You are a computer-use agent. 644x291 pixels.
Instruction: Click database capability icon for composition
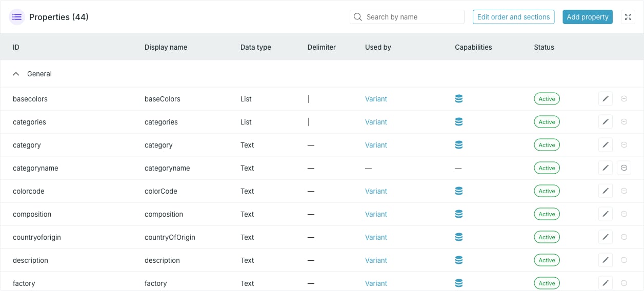point(459,214)
